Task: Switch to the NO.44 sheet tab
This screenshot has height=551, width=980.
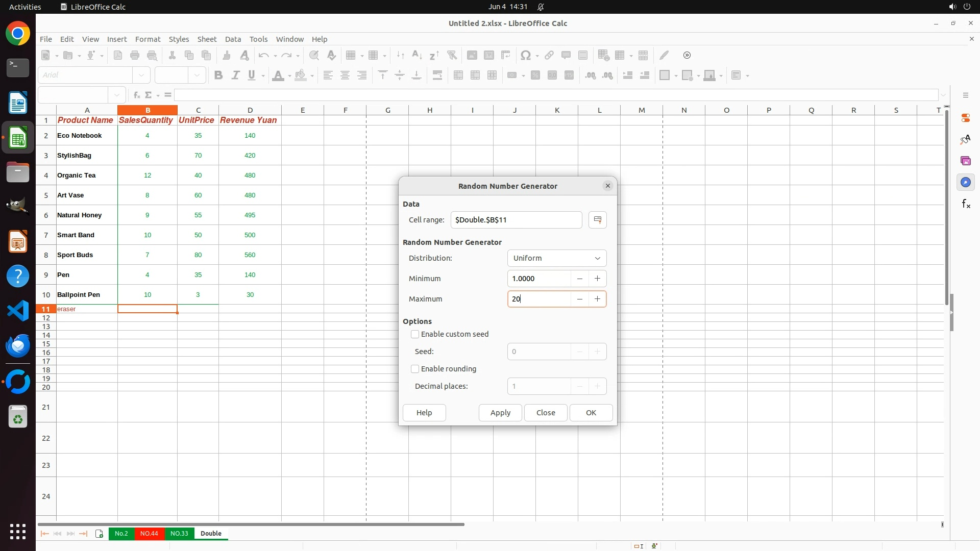Action: point(149,534)
